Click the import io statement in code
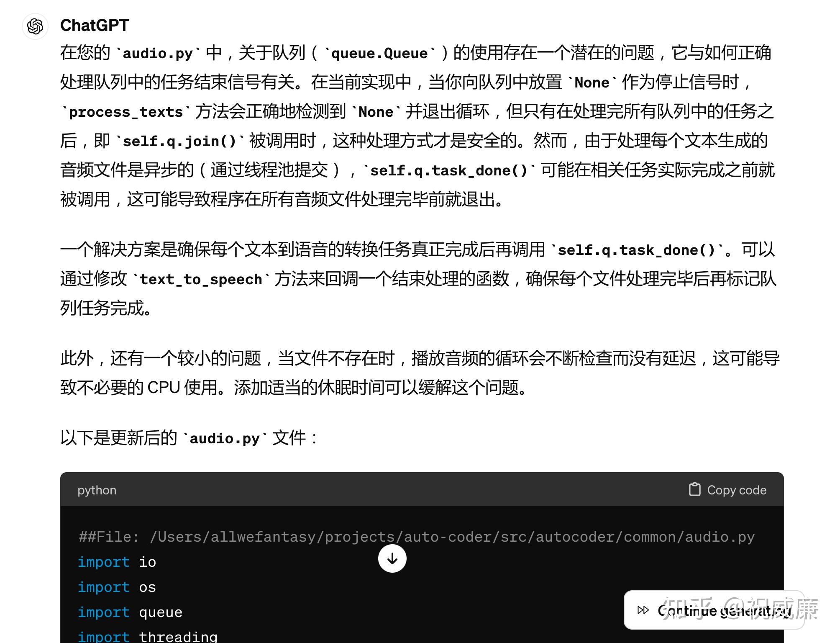The height and width of the screenshot is (643, 840). tap(116, 562)
